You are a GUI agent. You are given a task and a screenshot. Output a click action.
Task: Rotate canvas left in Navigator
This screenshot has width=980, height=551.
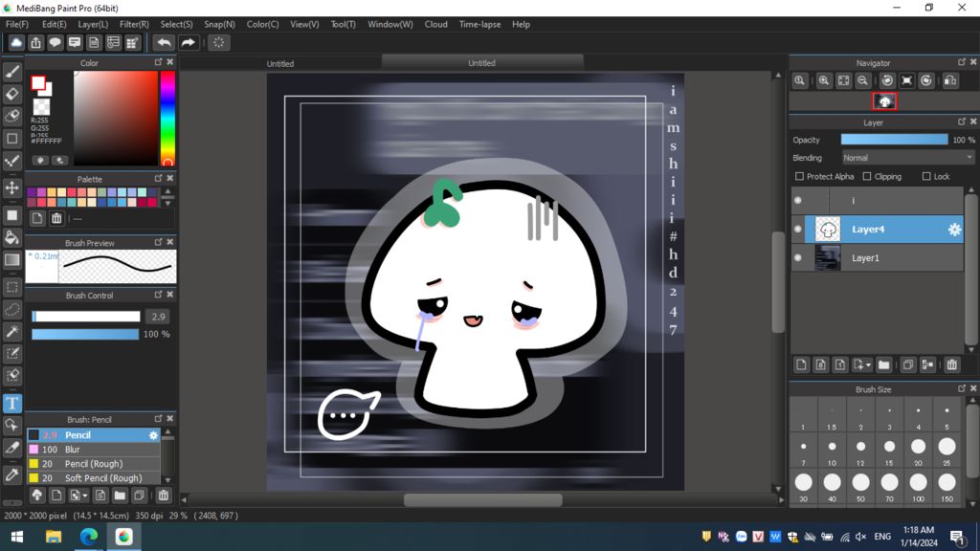(x=887, y=80)
